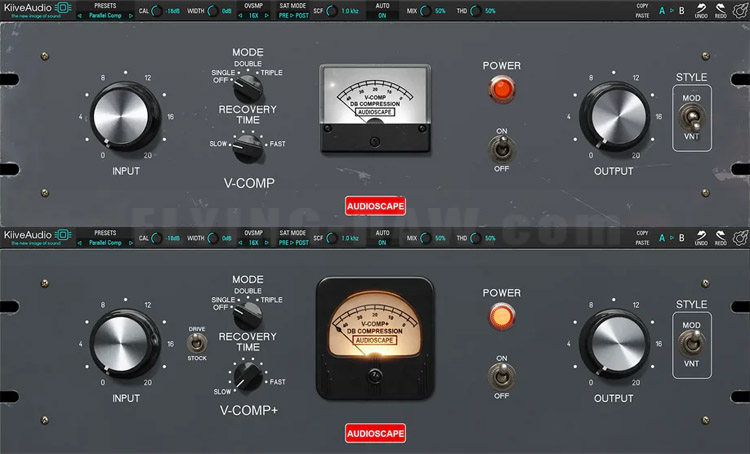The height and width of the screenshot is (454, 750).
Task: Click the MIX knob in V-COMP toolbar
Action: click(425, 11)
